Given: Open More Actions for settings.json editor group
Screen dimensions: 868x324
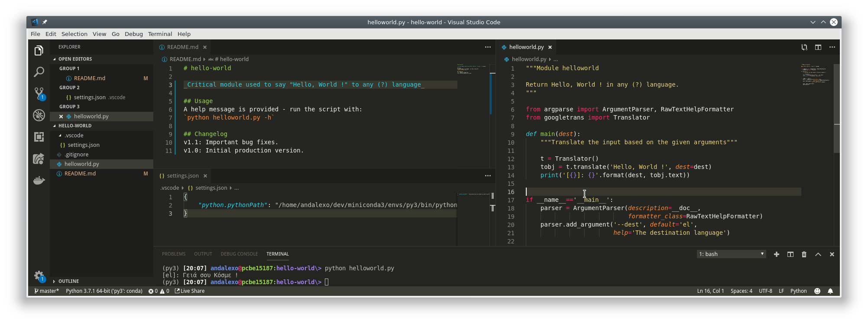Looking at the screenshot, I should [x=488, y=176].
